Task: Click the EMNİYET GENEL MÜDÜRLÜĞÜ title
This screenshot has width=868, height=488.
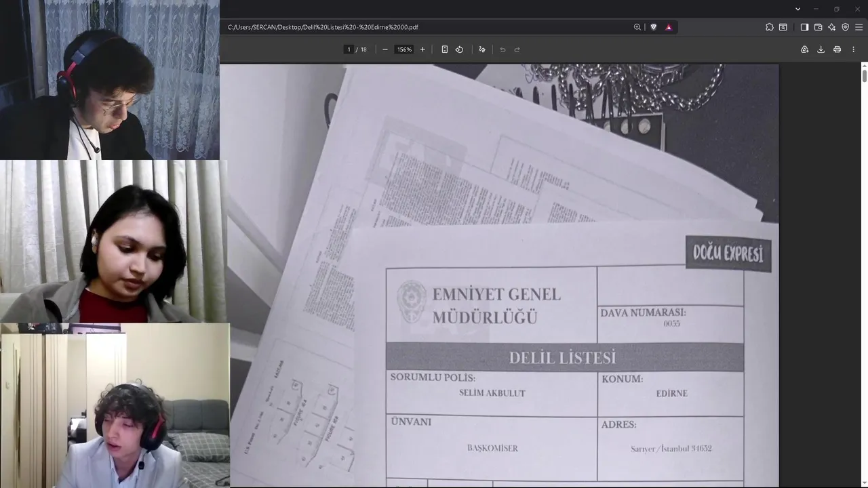Action: point(496,306)
